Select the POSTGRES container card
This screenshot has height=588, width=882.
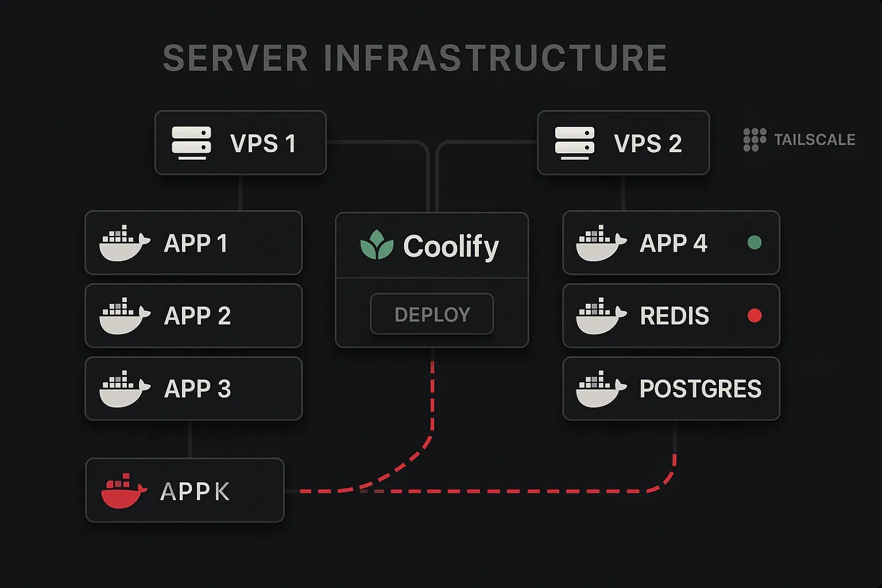pyautogui.click(x=671, y=388)
